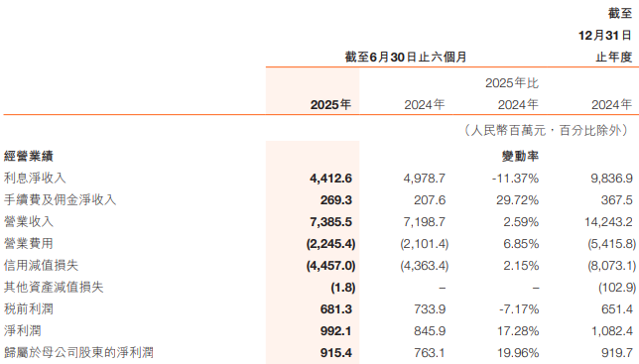Select the 截至6月30日止六個月 heading

406,57
